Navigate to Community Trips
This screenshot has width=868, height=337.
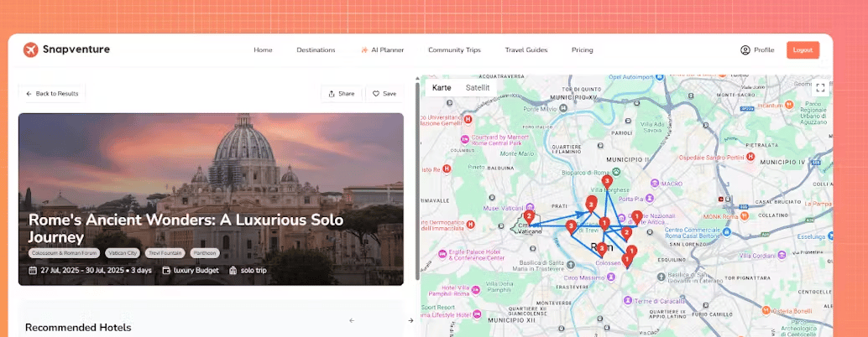pyautogui.click(x=454, y=50)
